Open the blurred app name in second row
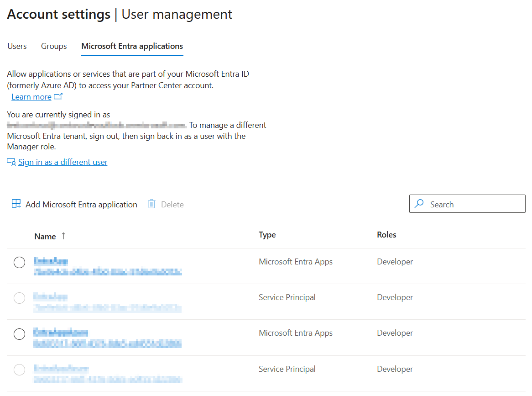This screenshot has height=396, width=532. click(x=51, y=297)
